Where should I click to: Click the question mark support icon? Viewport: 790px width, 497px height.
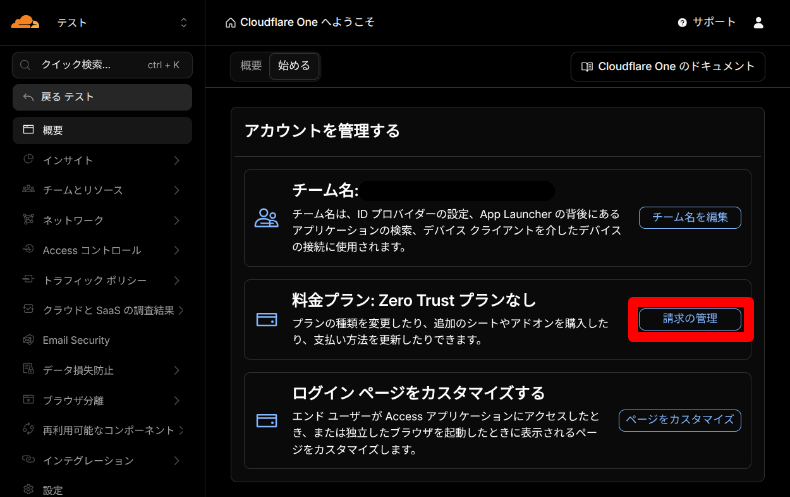click(682, 23)
